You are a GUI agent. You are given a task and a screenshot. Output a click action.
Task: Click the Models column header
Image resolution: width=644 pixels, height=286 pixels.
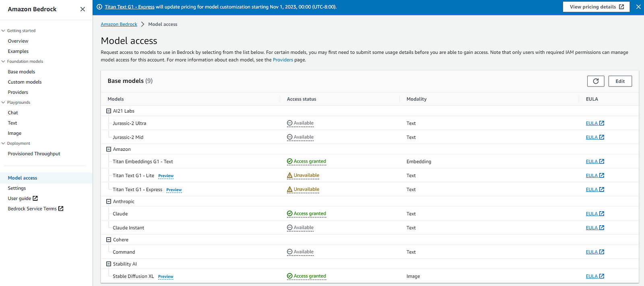click(x=116, y=99)
